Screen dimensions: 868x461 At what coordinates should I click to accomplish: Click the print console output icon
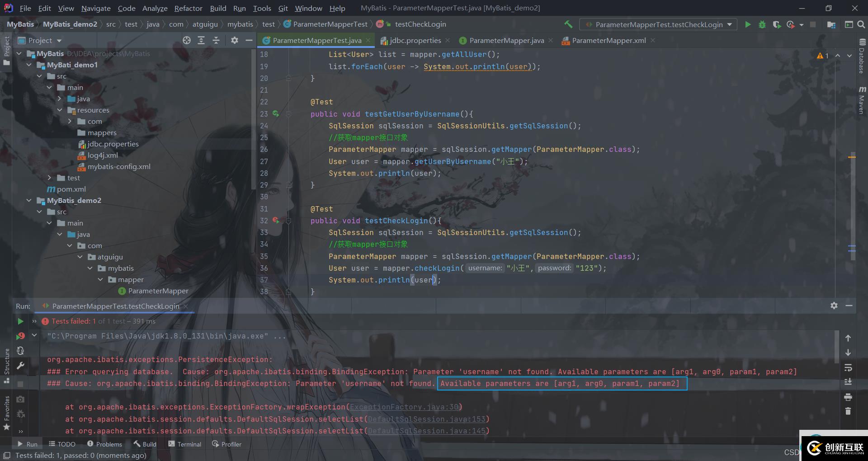[x=848, y=397]
